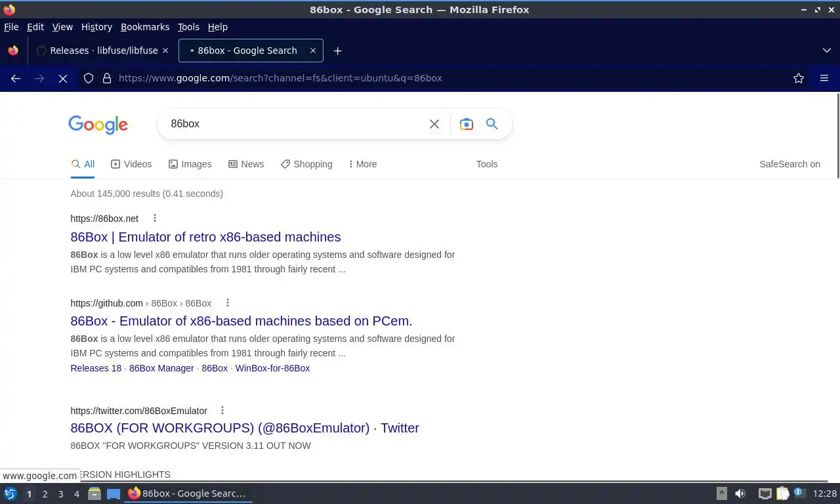Bookmark this page with the star
840x504 pixels.
799,78
